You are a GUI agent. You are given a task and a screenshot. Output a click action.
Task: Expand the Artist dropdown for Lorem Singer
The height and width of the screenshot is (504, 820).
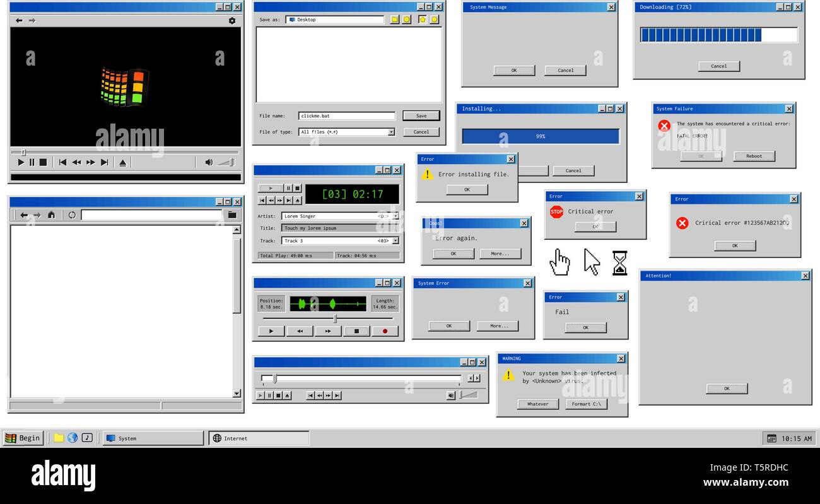pyautogui.click(x=395, y=216)
